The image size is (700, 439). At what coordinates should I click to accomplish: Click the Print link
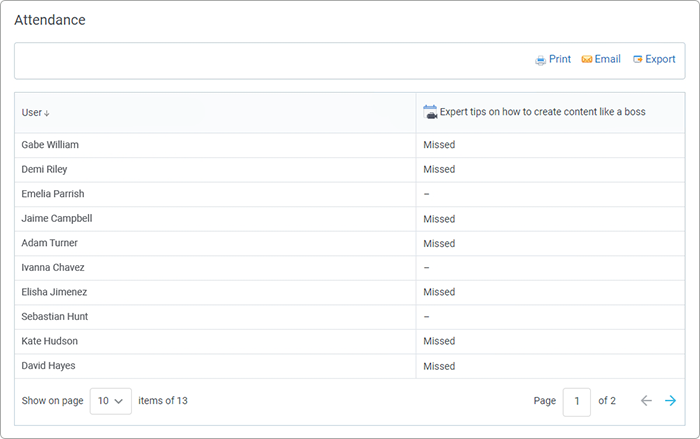pos(560,59)
